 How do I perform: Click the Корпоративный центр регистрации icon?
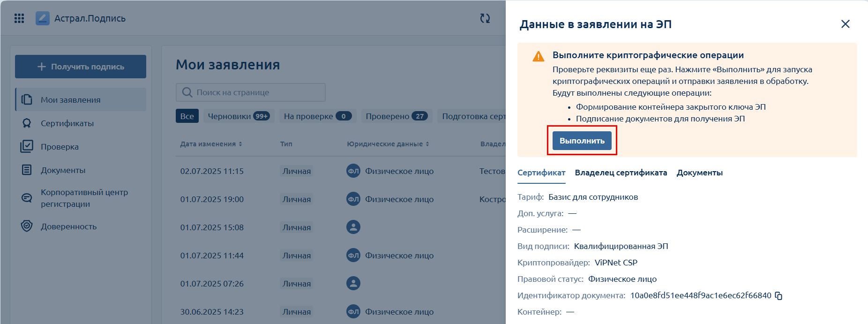27,198
